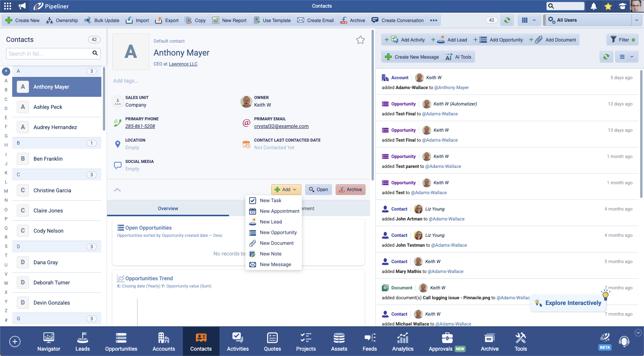Click the headset support icon

(624, 341)
